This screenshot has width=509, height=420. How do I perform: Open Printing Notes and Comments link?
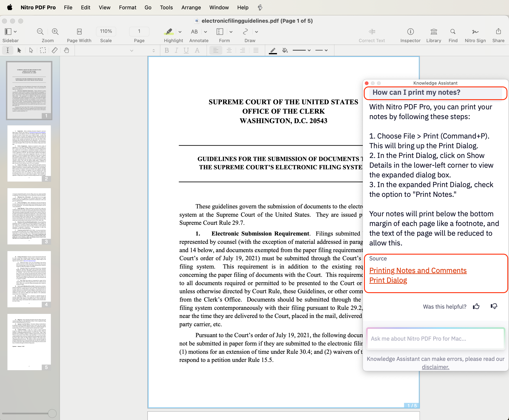418,271
